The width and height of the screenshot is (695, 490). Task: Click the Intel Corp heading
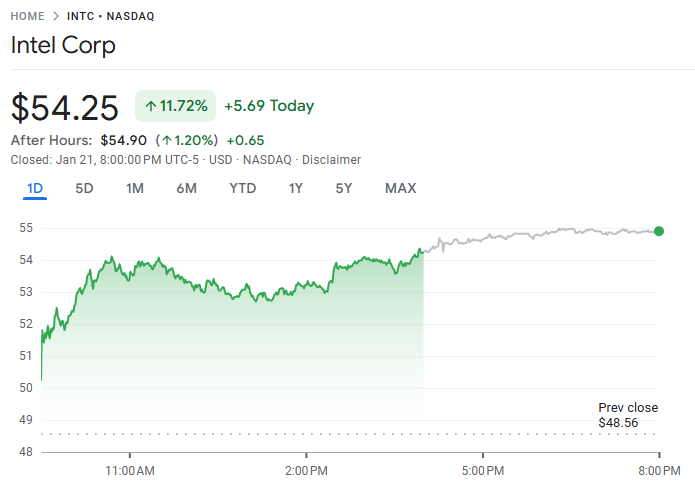(63, 45)
